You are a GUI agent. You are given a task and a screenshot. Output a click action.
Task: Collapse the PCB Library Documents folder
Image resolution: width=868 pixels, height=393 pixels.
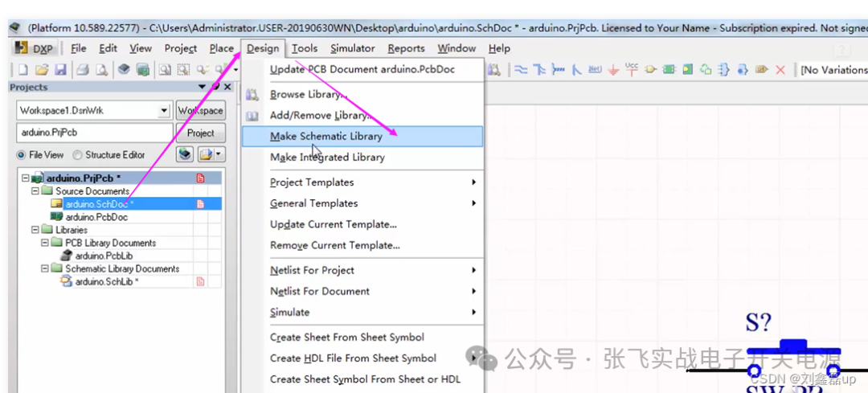(x=44, y=243)
